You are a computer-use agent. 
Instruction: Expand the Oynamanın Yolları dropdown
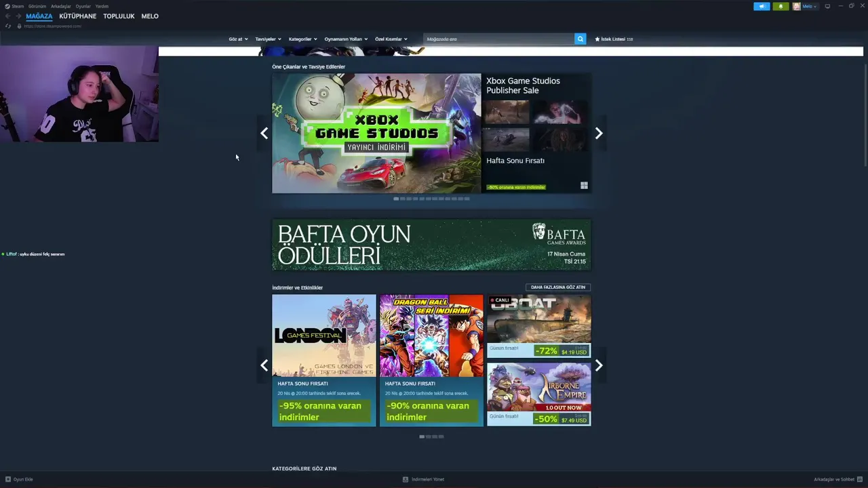tap(346, 39)
